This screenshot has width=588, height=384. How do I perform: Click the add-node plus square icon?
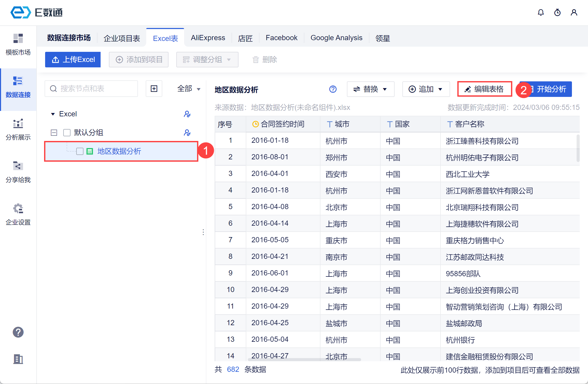pyautogui.click(x=154, y=89)
